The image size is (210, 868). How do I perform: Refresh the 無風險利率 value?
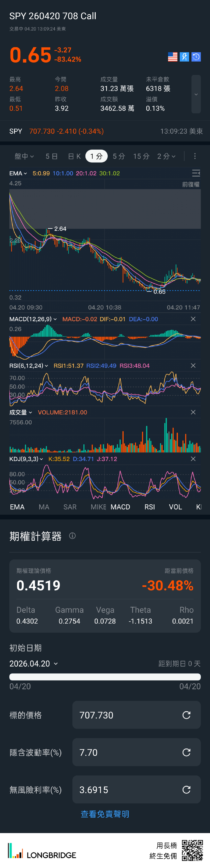pyautogui.click(x=186, y=790)
